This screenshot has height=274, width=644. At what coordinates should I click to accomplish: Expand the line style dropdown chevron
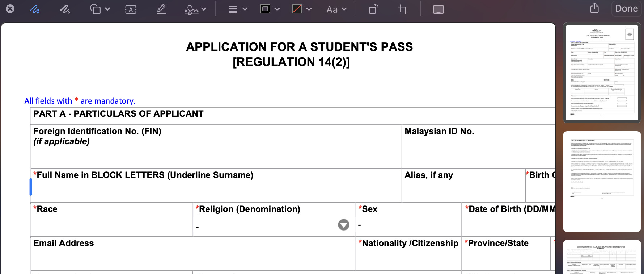245,9
